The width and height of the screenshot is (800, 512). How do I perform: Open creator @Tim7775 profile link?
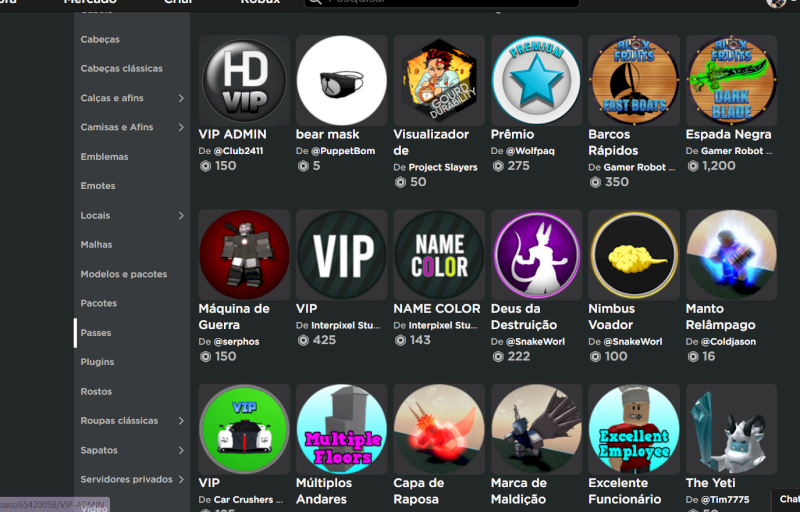tap(725, 500)
